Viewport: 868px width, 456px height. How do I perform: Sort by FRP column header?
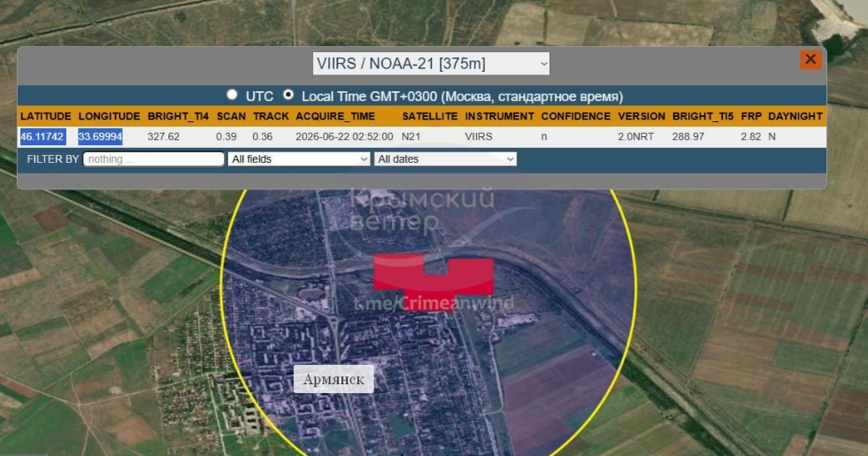pyautogui.click(x=751, y=116)
